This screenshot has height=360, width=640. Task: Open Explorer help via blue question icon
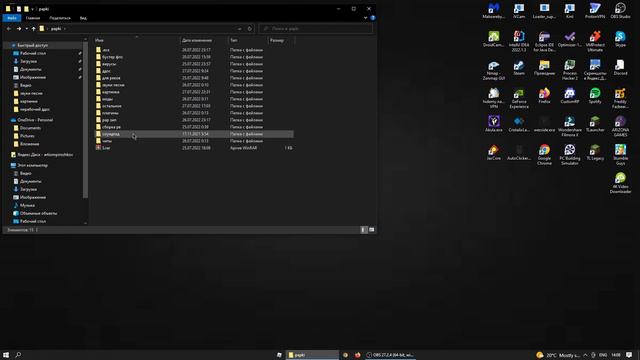point(373,18)
